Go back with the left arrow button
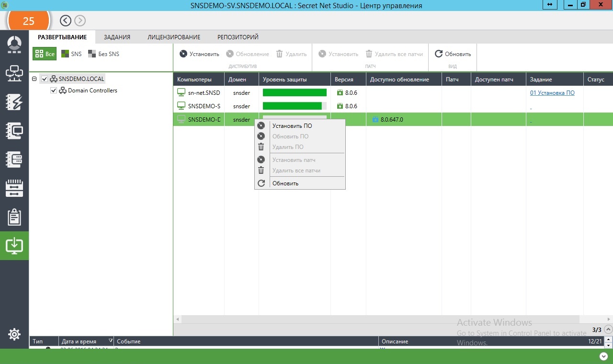The image size is (613, 364). point(66,21)
